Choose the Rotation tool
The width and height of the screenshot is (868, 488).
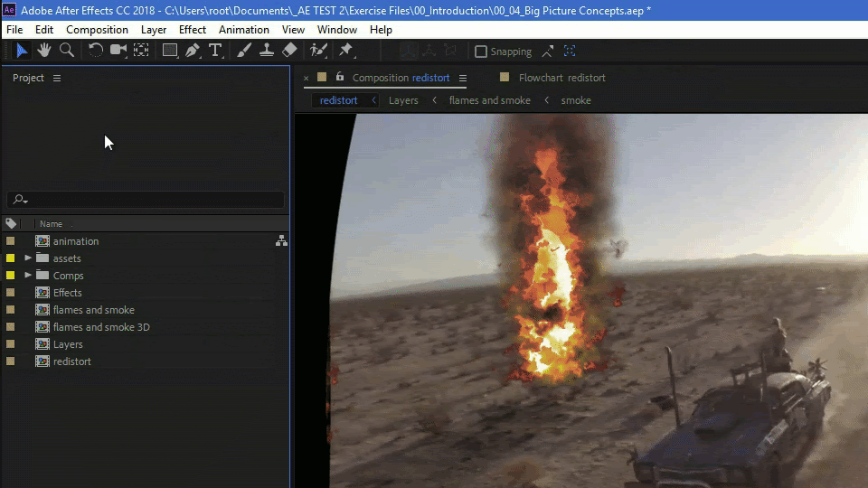[96, 51]
